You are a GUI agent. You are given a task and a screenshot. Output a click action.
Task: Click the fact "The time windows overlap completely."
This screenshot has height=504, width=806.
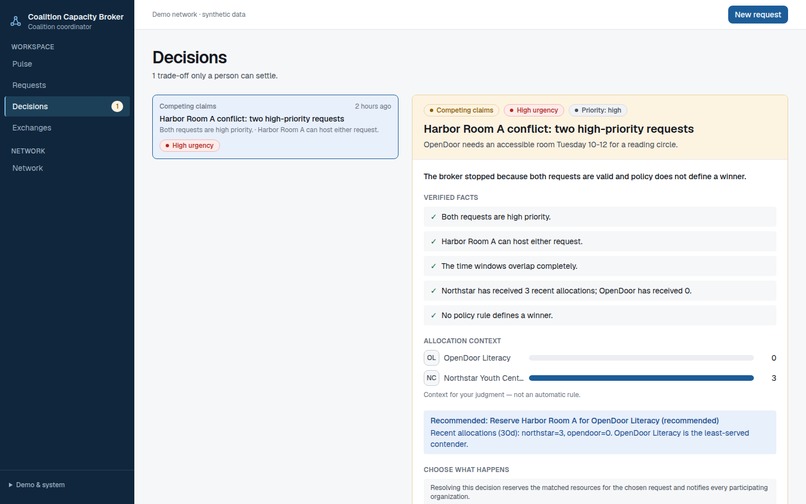pos(599,266)
